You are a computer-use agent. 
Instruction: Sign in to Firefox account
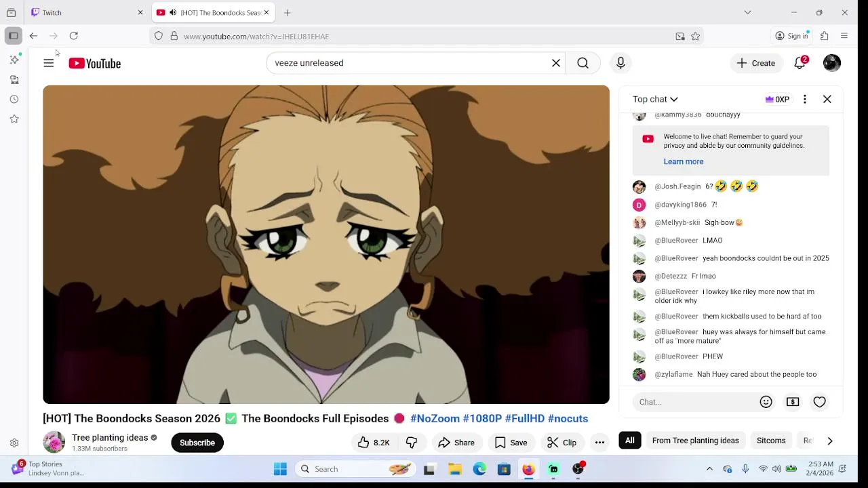[792, 36]
